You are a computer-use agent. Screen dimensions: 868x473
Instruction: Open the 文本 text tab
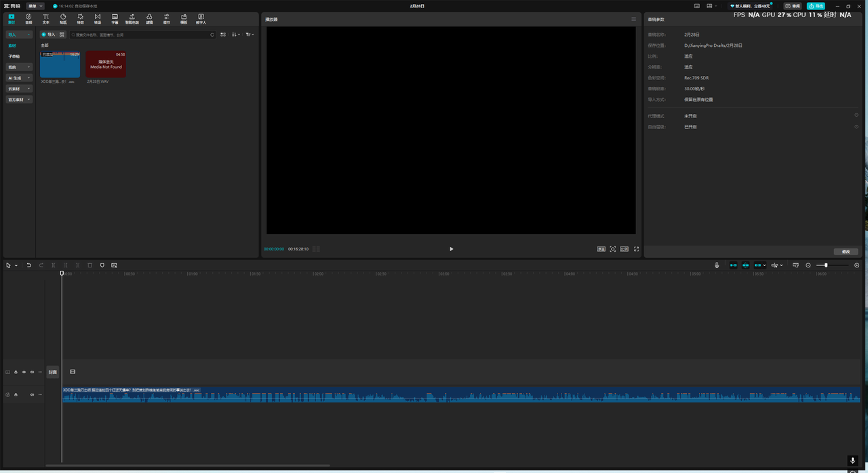tap(46, 19)
